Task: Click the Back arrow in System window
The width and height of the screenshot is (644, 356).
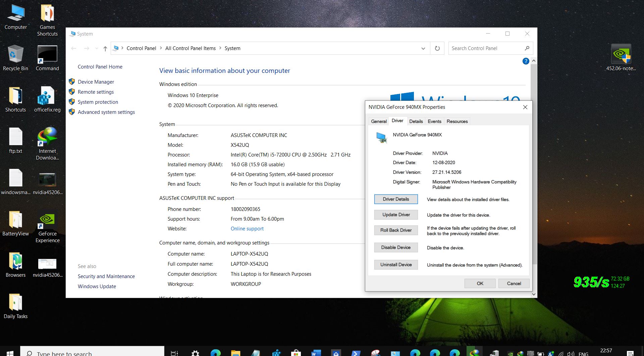Action: click(x=74, y=49)
